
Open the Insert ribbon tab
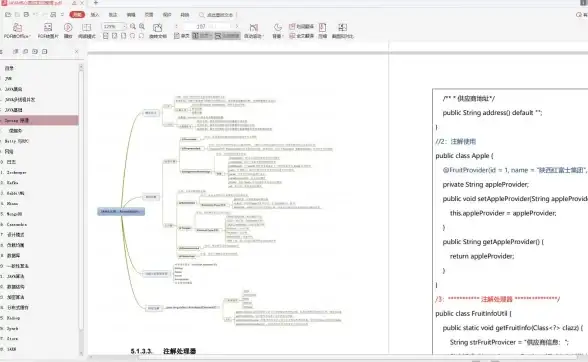pyautogui.click(x=95, y=15)
